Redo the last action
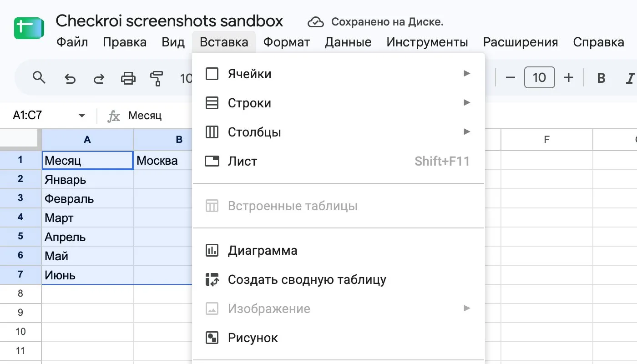The image size is (637, 364). click(x=99, y=79)
